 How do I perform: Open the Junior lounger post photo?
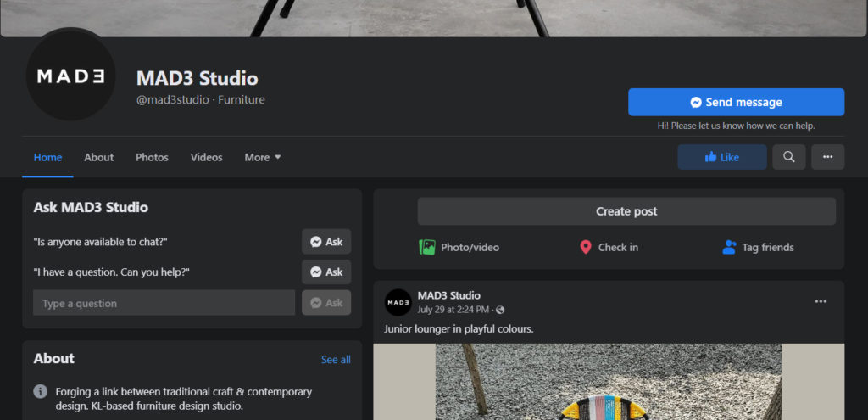609,382
